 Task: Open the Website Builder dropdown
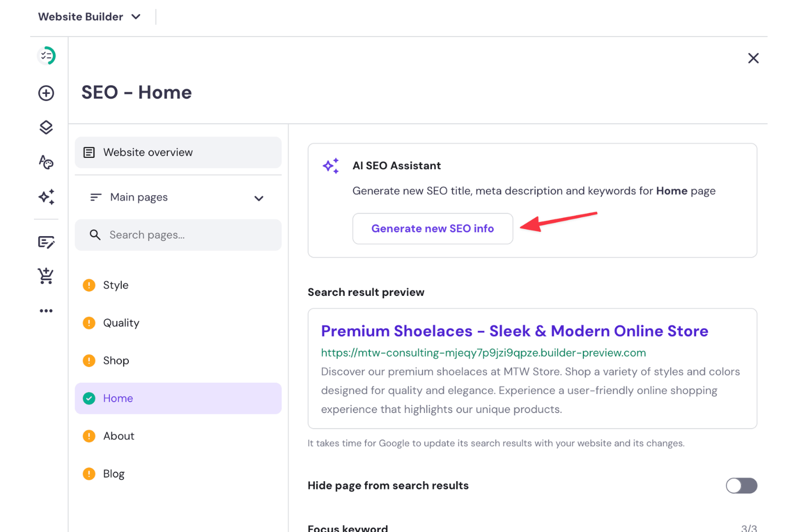90,16
